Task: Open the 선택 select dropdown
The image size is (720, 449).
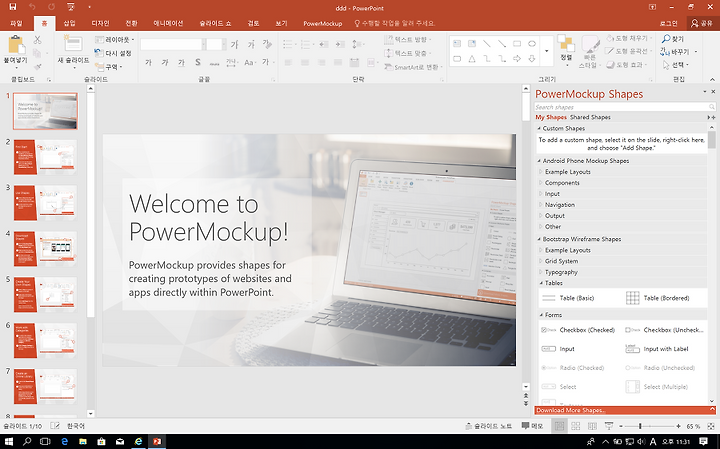Action: point(676,65)
